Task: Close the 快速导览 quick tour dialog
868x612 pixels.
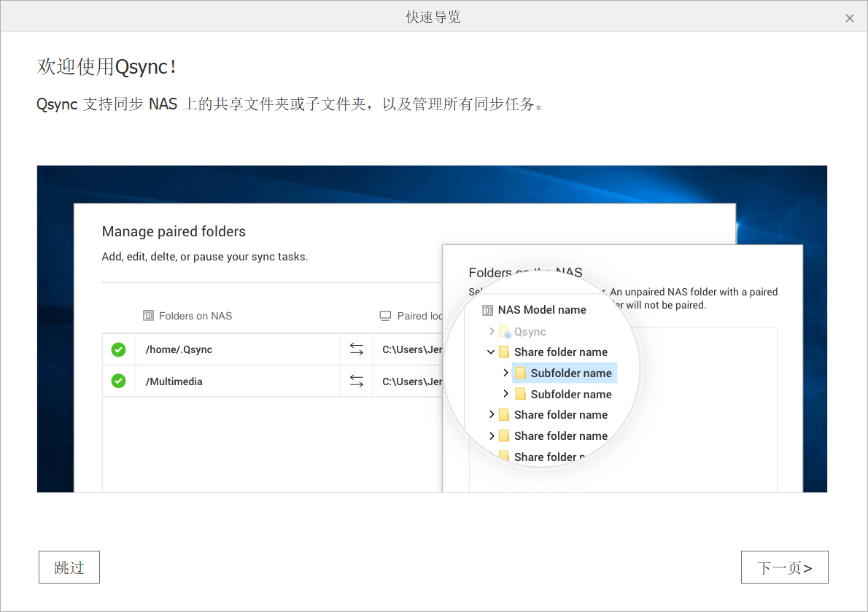Action: click(850, 18)
